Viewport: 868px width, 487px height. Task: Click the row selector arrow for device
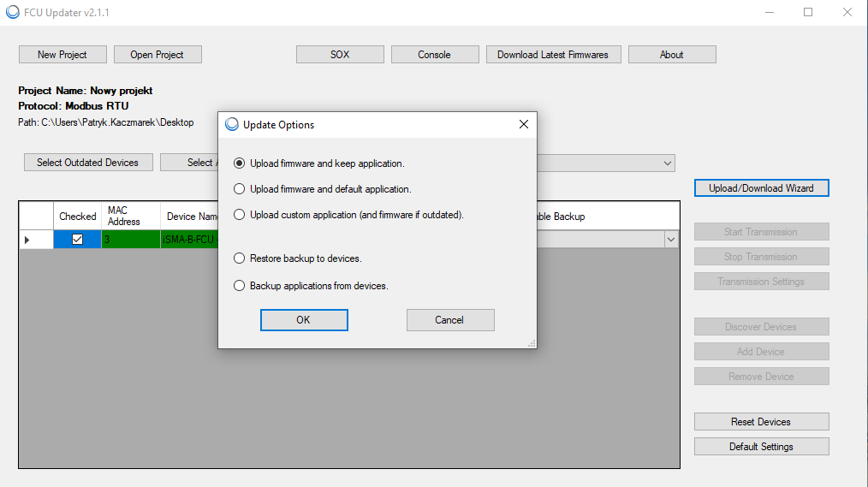tap(27, 241)
